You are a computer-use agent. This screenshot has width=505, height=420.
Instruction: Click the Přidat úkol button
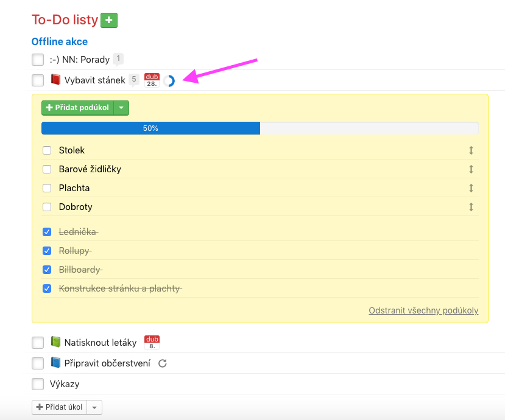pyautogui.click(x=60, y=407)
